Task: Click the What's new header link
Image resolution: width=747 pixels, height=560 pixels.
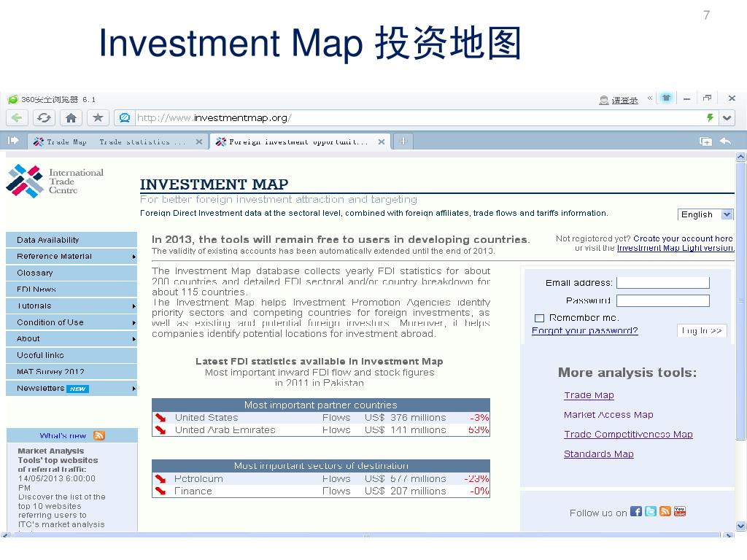Action: 63,436
